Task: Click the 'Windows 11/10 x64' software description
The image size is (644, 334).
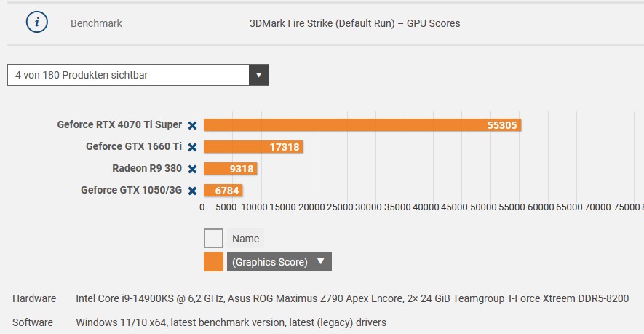Action: (x=231, y=322)
